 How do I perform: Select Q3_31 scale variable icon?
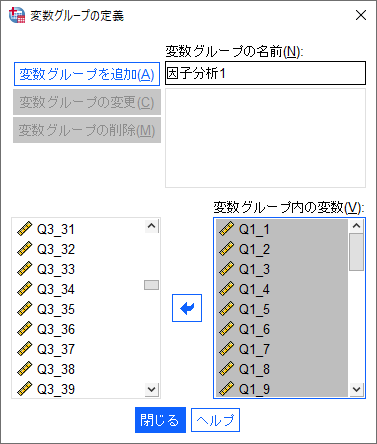(24, 229)
